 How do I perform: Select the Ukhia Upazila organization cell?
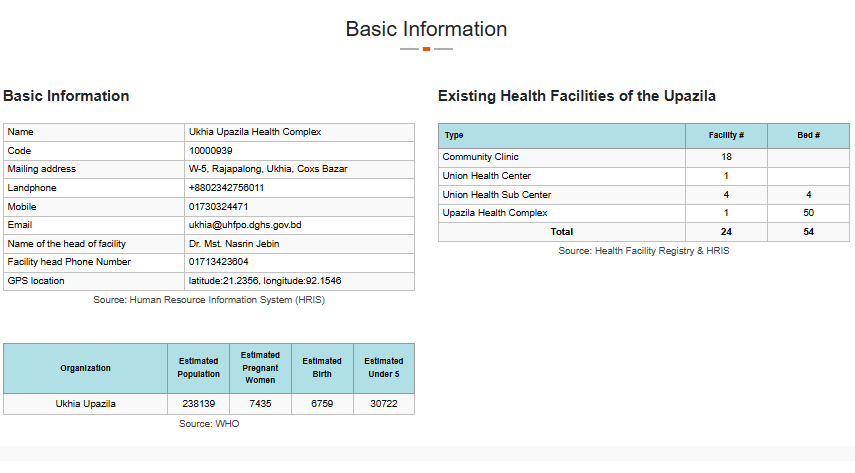click(85, 404)
